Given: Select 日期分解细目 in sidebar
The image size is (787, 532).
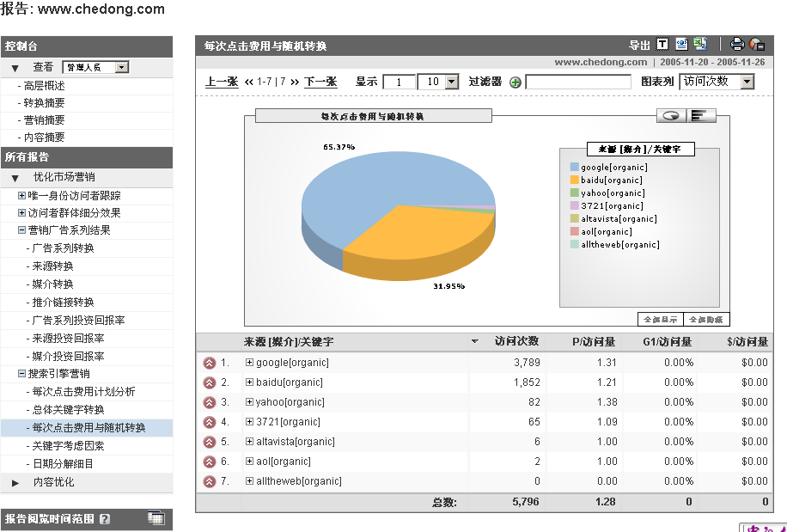Looking at the screenshot, I should click(x=63, y=464).
